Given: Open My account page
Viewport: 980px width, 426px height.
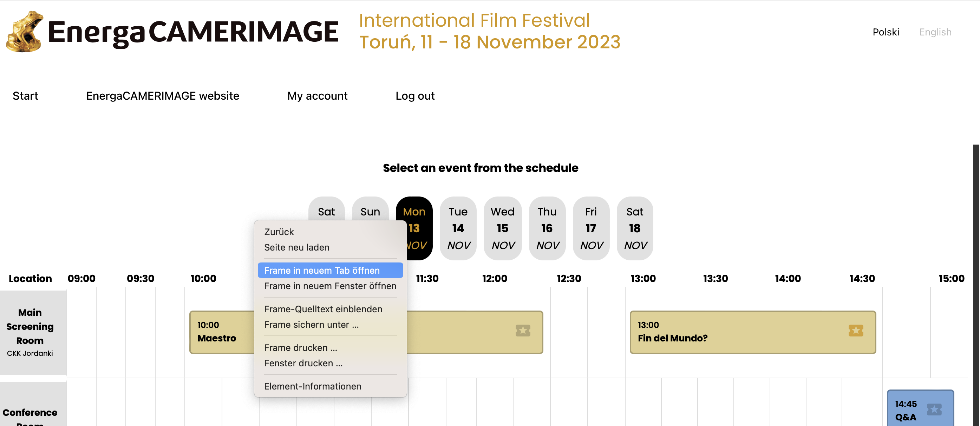Looking at the screenshot, I should [317, 96].
